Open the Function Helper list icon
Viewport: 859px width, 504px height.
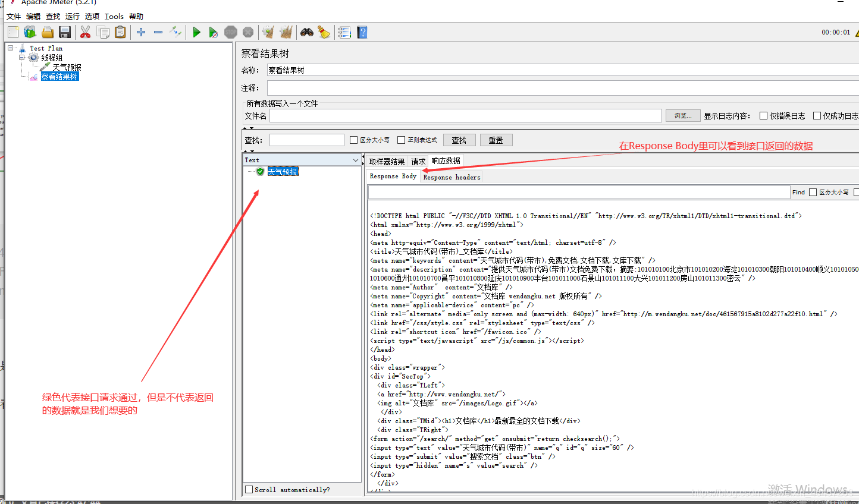coord(344,32)
